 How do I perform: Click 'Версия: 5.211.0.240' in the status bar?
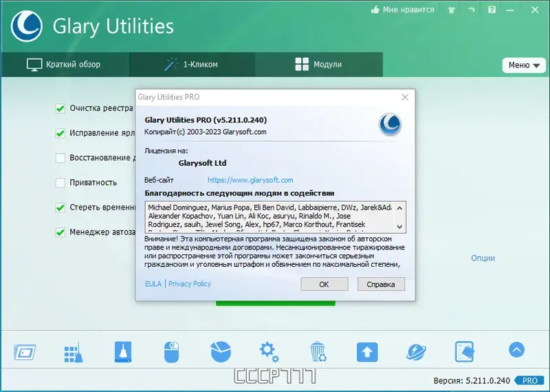click(x=472, y=381)
